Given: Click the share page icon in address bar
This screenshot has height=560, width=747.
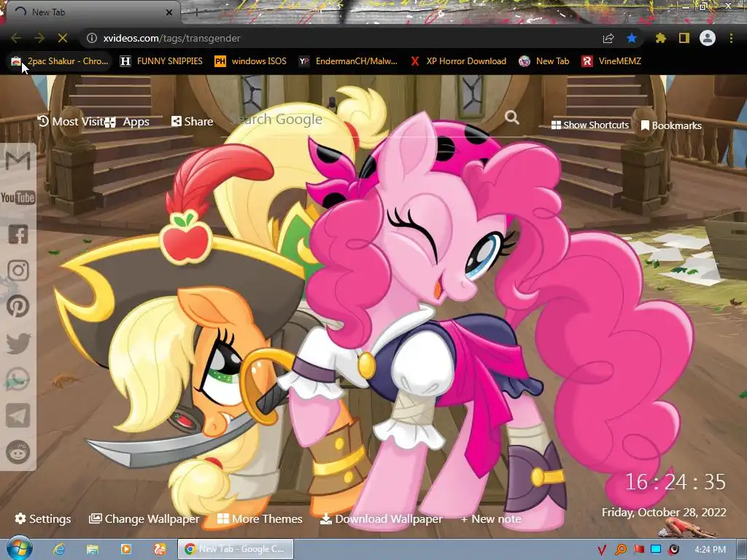Looking at the screenshot, I should (608, 39).
